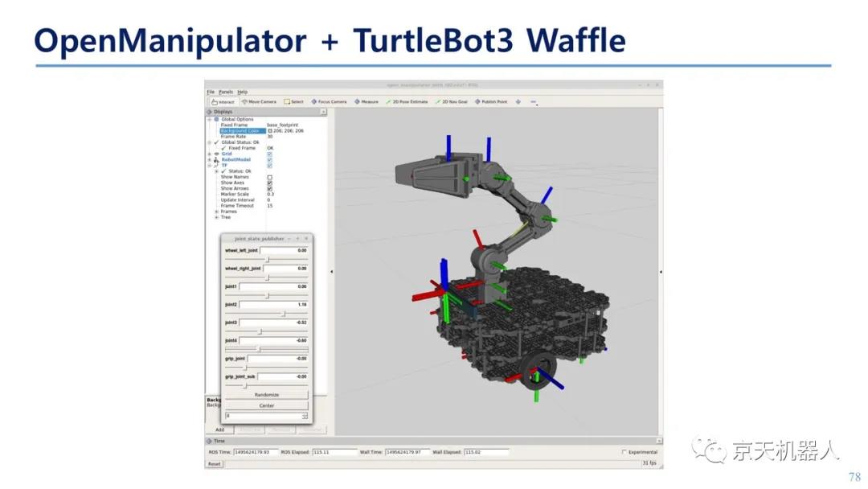
Task: Choose the Select tool in toolbar
Action: [293, 102]
